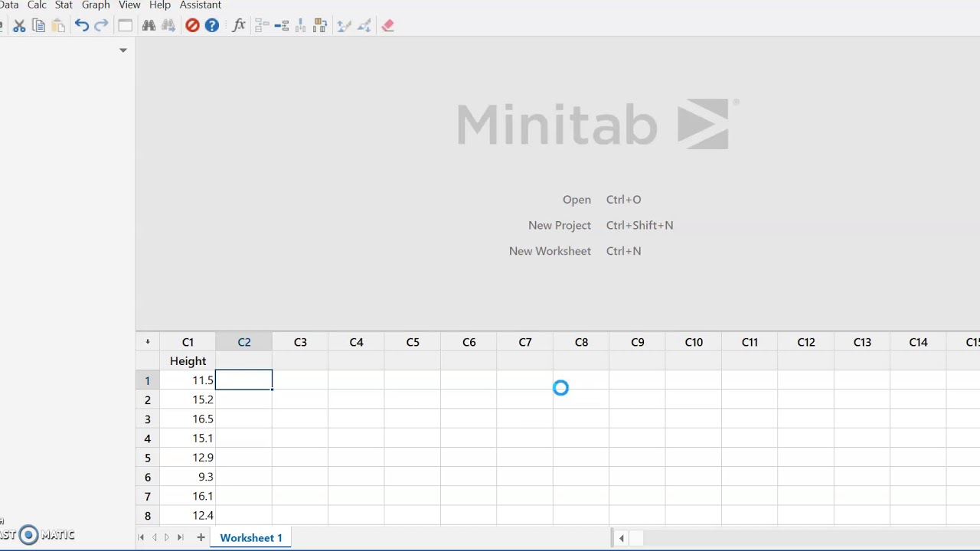Open the Data menu

point(9,5)
